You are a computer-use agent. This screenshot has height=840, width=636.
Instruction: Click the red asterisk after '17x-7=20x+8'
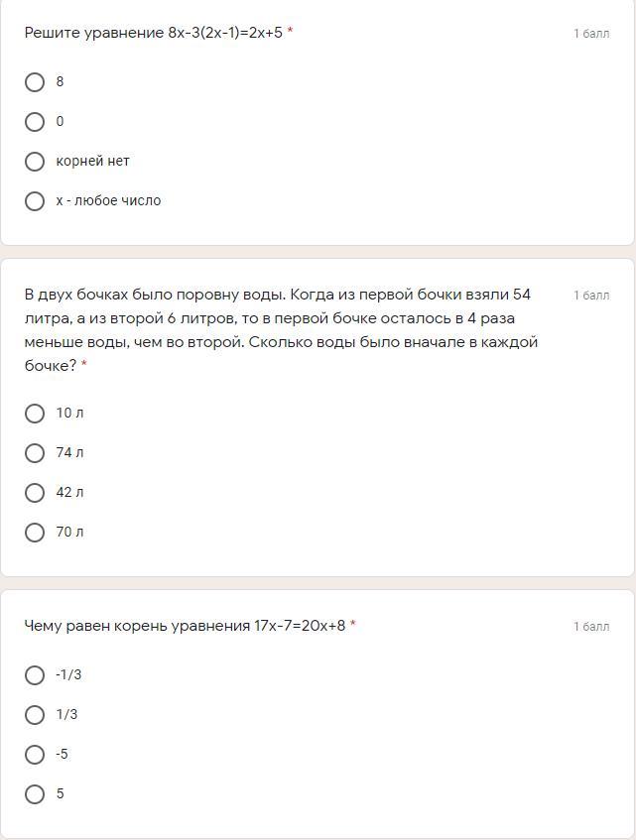point(353,626)
